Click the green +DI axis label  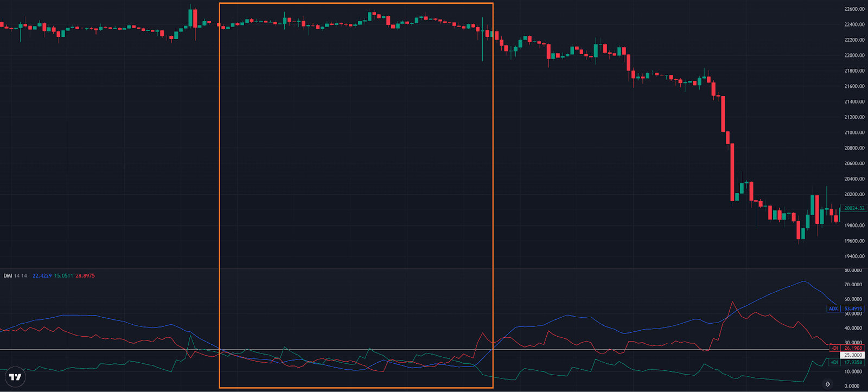pyautogui.click(x=834, y=362)
